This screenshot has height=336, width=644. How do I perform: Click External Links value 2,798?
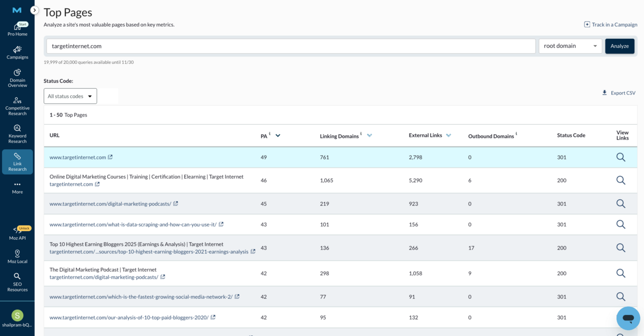click(x=416, y=157)
